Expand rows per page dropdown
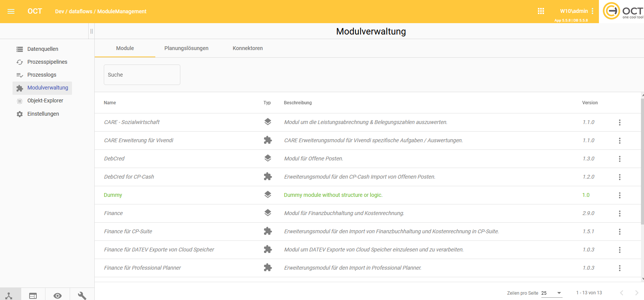Screen dimensions: 644x300 559,293
